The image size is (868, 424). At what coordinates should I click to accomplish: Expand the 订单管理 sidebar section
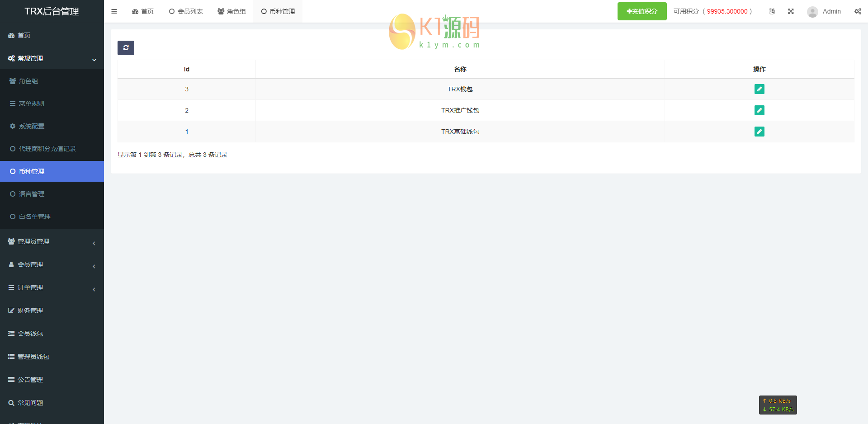(52, 287)
